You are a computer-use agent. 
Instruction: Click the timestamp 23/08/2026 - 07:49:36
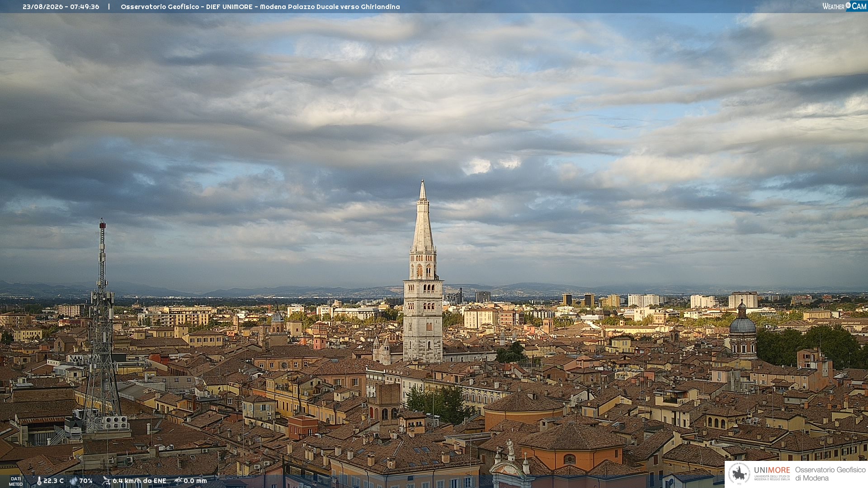click(61, 7)
